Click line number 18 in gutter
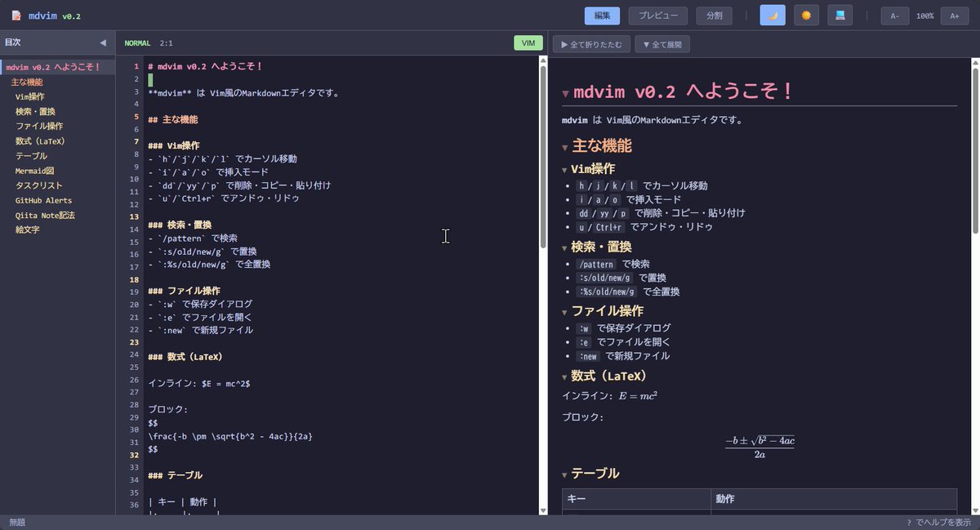This screenshot has height=530, width=980. click(x=134, y=278)
